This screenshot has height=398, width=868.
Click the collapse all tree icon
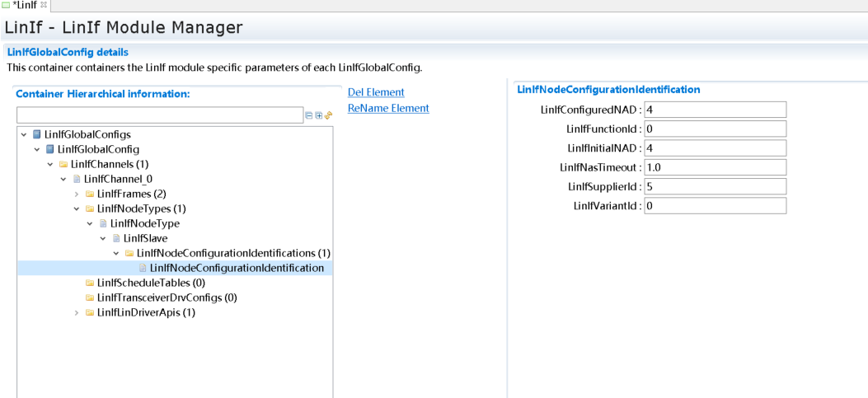point(309,116)
